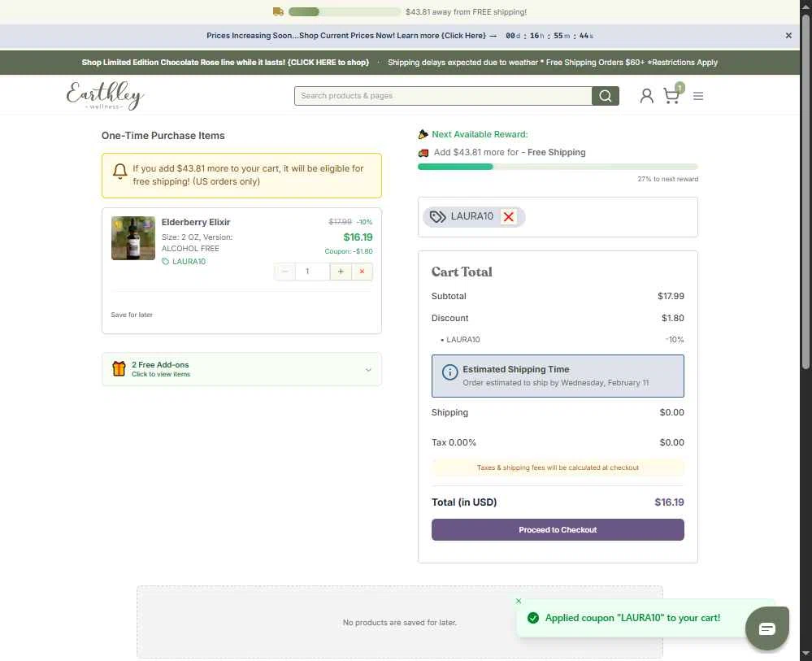
Task: Click '27% to next reward' text
Action: [x=667, y=179]
